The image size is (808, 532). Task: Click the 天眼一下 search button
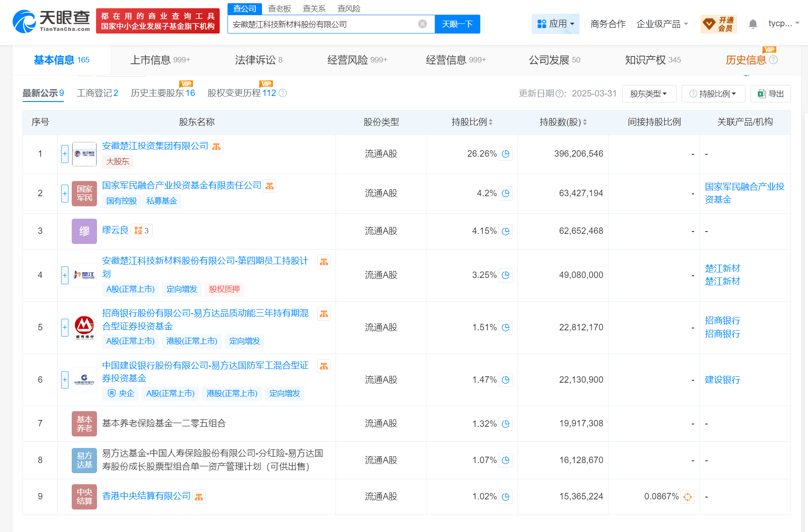(457, 24)
